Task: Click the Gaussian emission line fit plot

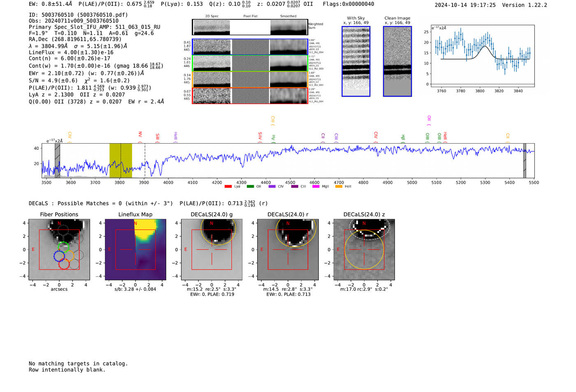Action: coord(482,56)
